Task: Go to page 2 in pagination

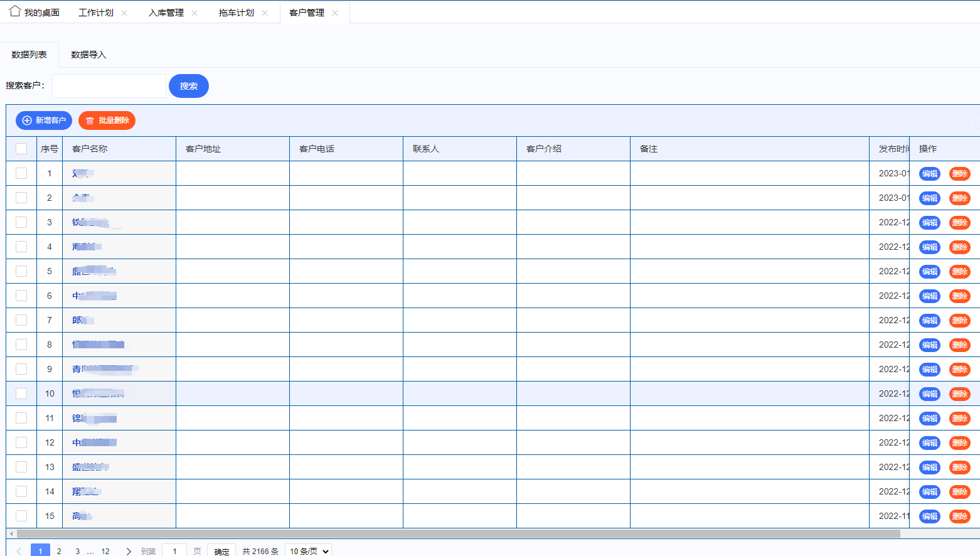Action: click(59, 551)
